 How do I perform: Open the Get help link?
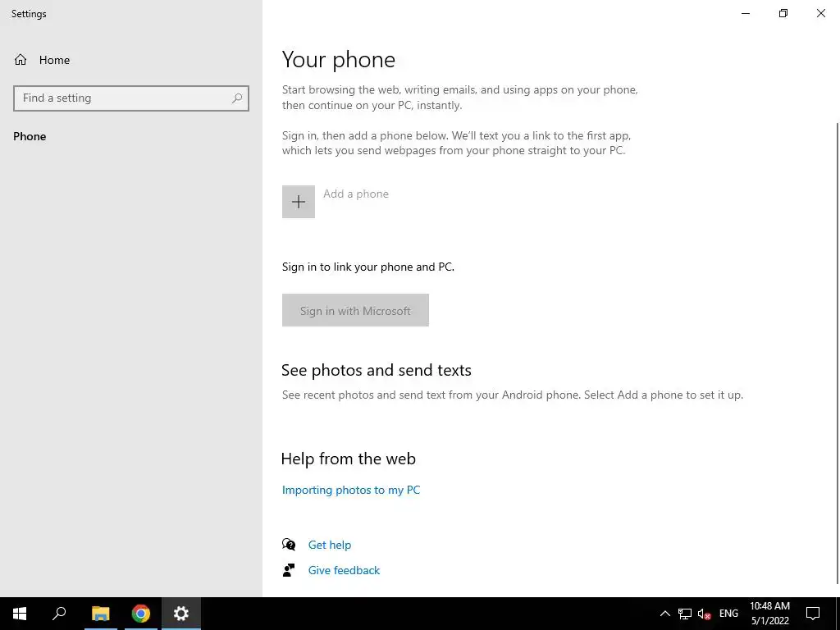point(330,545)
